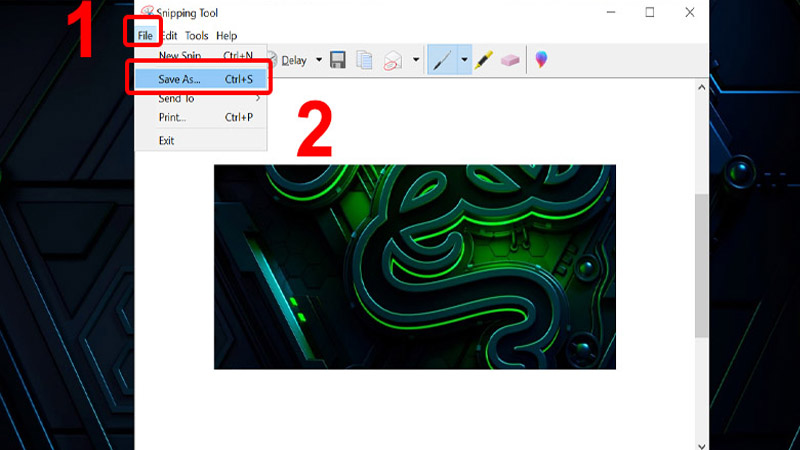Select the Pen tool
The width and height of the screenshot is (800, 450).
pyautogui.click(x=441, y=60)
